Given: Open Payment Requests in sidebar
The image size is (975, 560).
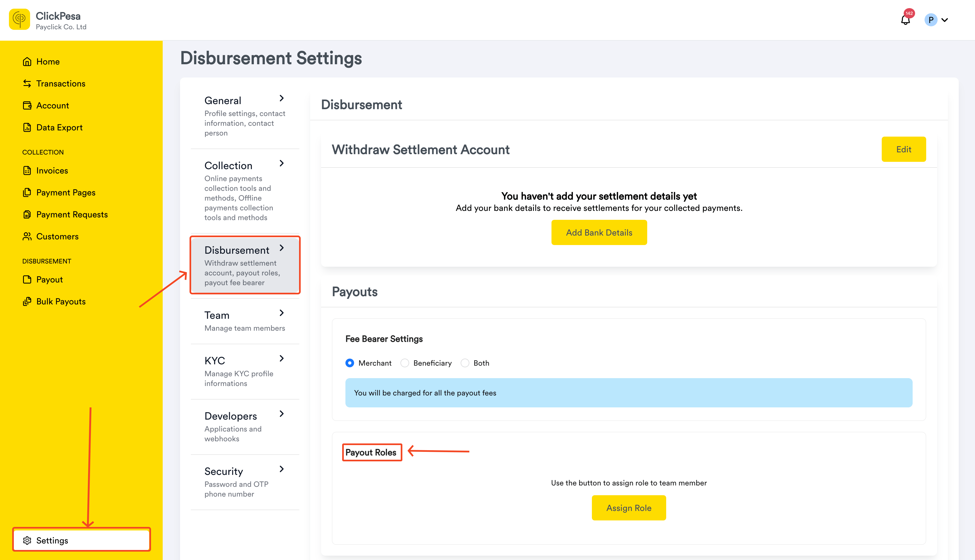Looking at the screenshot, I should coord(72,214).
